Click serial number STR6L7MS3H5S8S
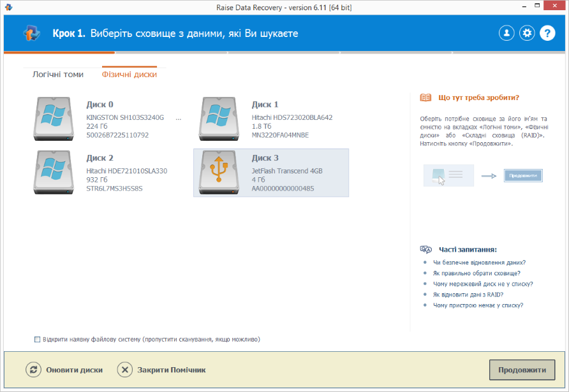Image resolution: width=569 pixels, height=392 pixels. pyautogui.click(x=114, y=189)
